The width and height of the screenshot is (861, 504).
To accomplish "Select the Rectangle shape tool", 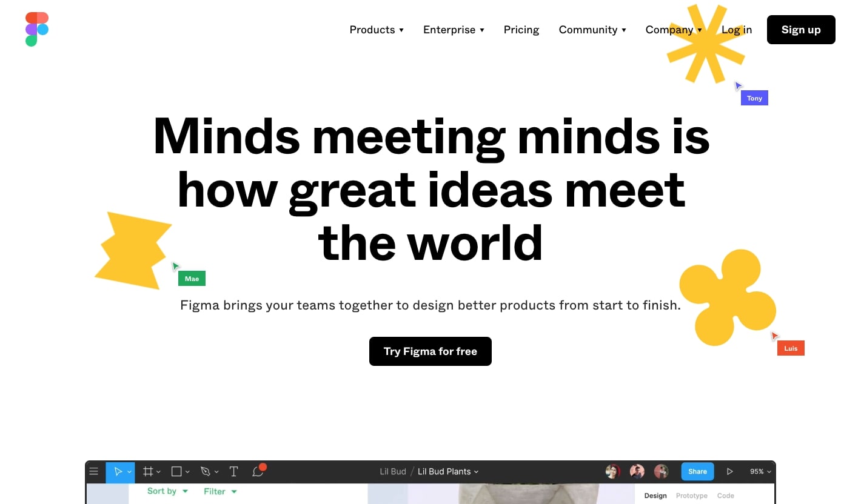I will 176,471.
